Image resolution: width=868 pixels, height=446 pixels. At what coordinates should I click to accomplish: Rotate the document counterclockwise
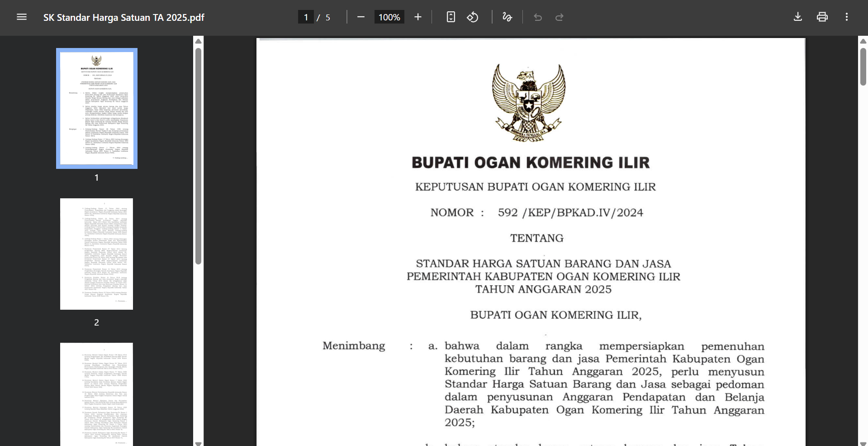473,17
